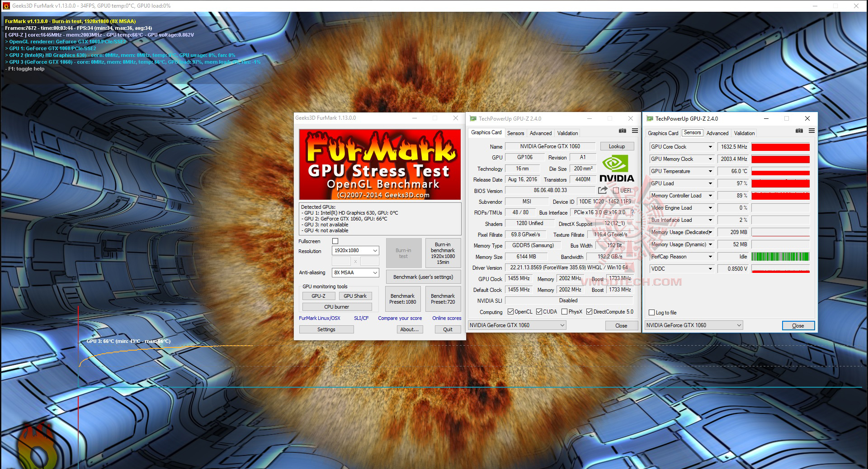
Task: Enable the PhysX checkbox
Action: coord(565,311)
